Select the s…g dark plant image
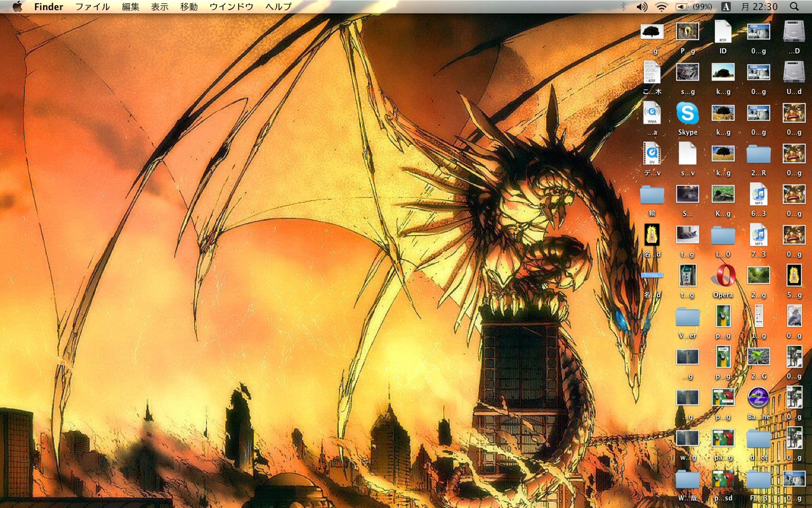This screenshot has width=812, height=508. coord(688,72)
